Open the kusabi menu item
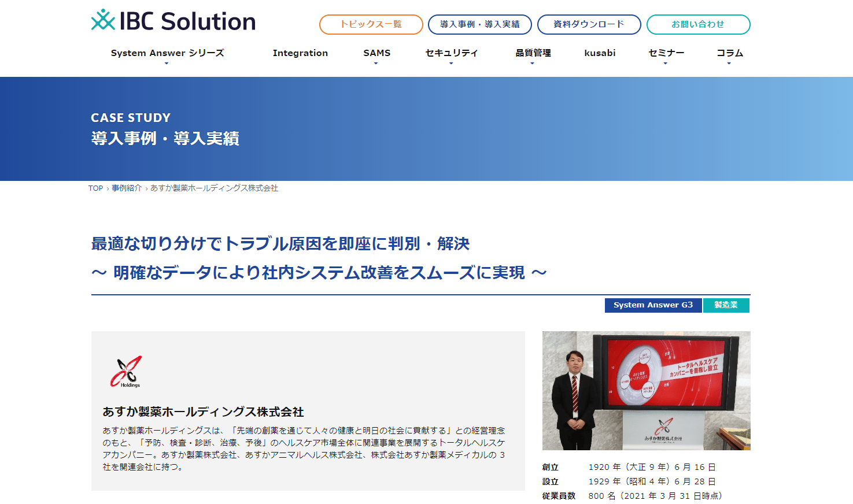The height and width of the screenshot is (504, 853). click(600, 53)
